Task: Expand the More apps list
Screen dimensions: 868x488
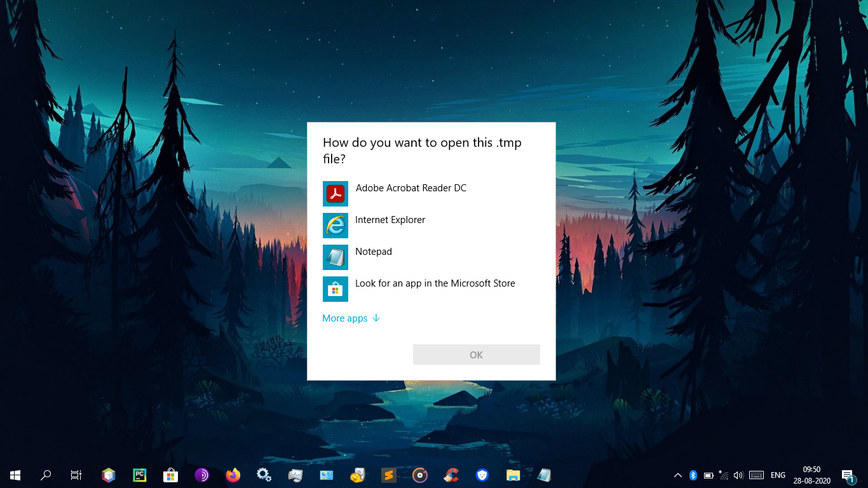Action: [351, 318]
